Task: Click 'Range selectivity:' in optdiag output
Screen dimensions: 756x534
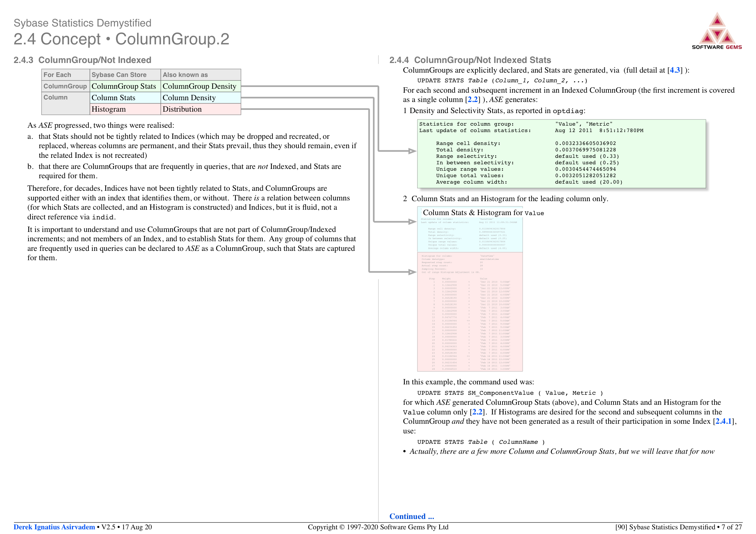Action: pyautogui.click(x=466, y=156)
